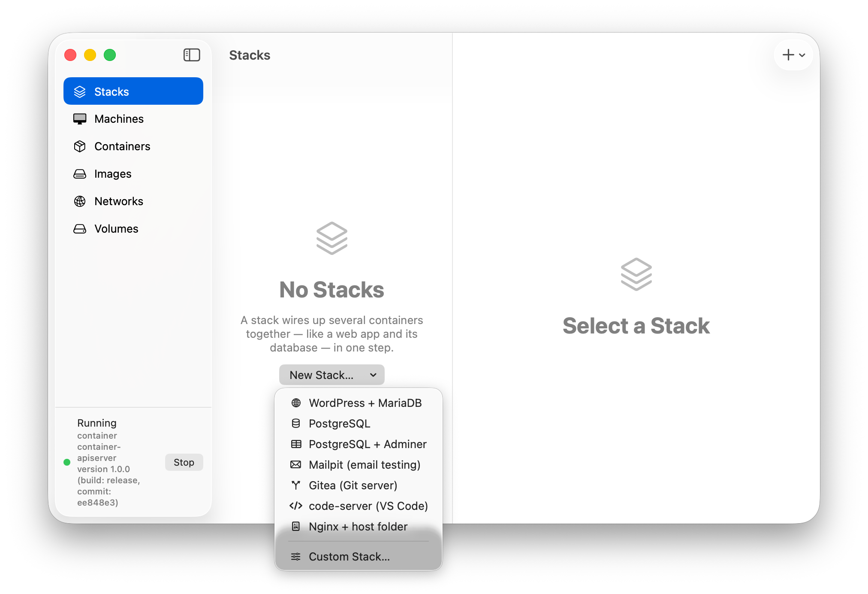The image size is (868, 594).
Task: Click the Stacks layers icon in sidebar
Action: pyautogui.click(x=80, y=91)
